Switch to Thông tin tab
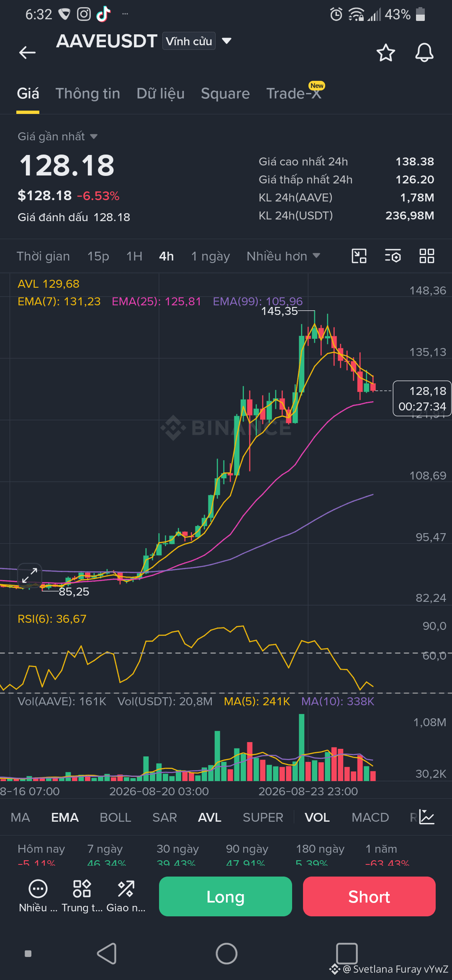 88,93
